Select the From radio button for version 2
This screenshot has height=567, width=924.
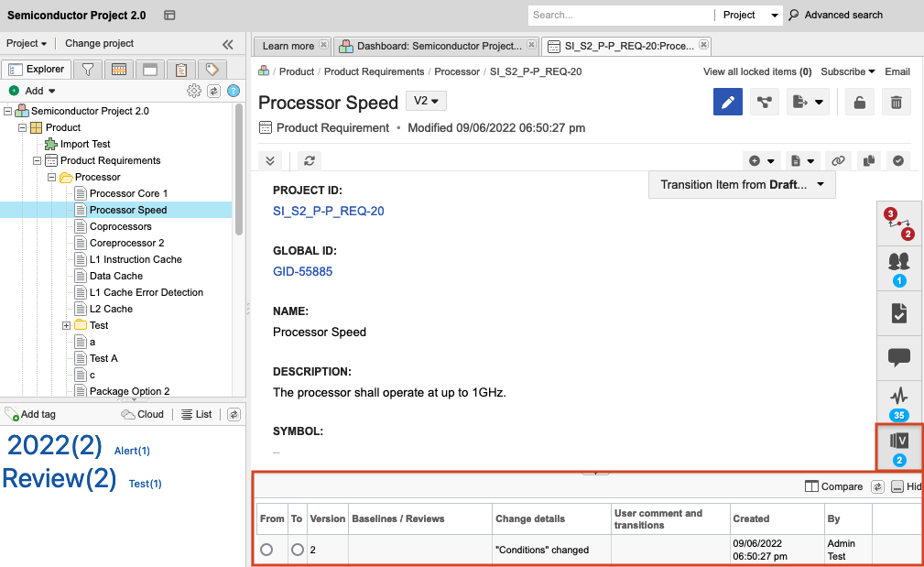coord(266,550)
